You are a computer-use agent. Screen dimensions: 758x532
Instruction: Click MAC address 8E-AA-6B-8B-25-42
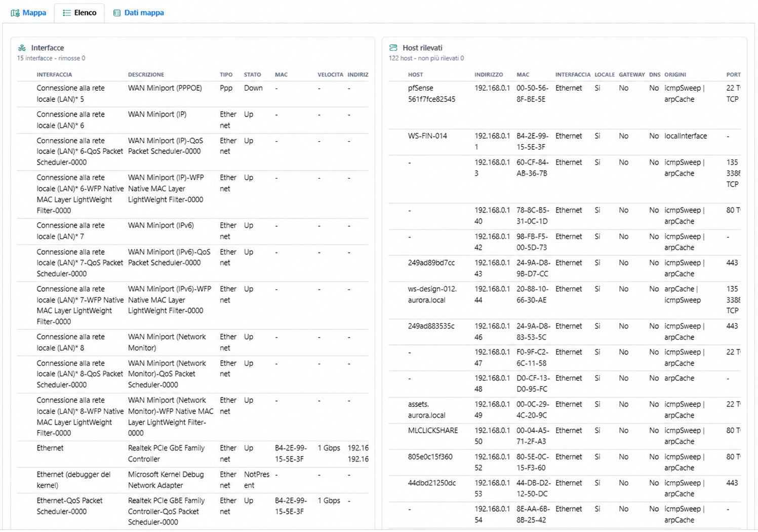click(x=533, y=514)
